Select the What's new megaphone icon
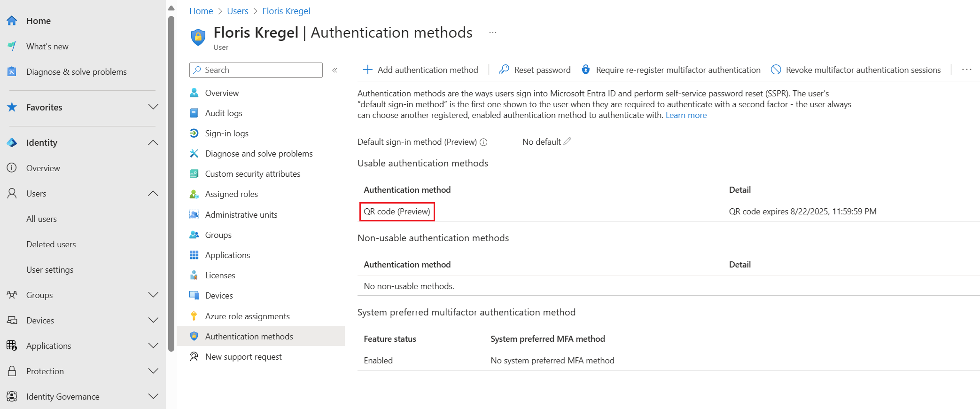980x409 pixels. tap(11, 46)
